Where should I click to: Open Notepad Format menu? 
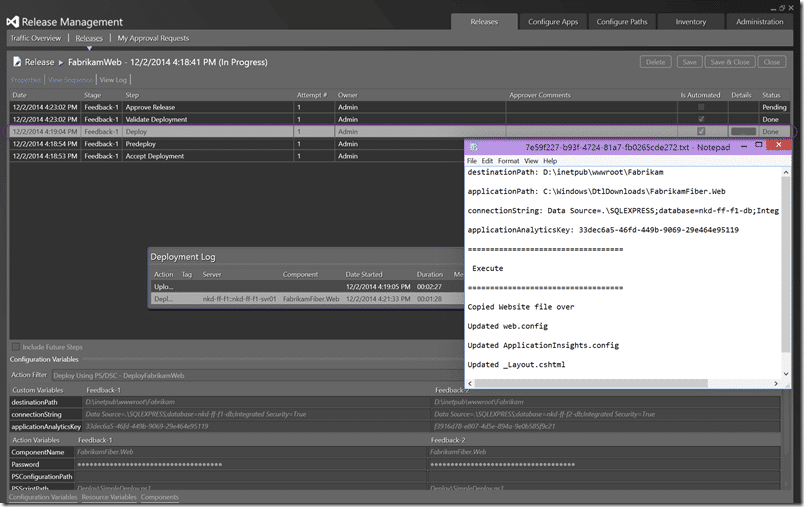point(508,161)
